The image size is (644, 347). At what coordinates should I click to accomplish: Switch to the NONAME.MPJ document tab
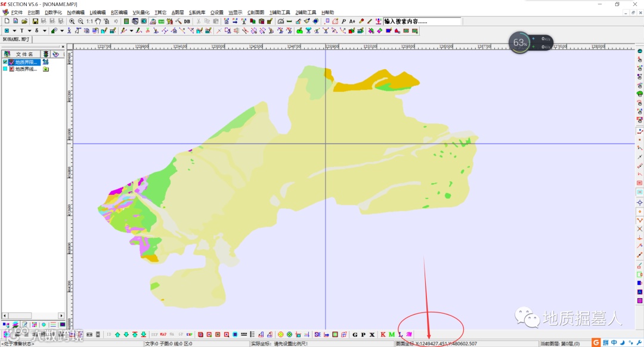[17, 39]
